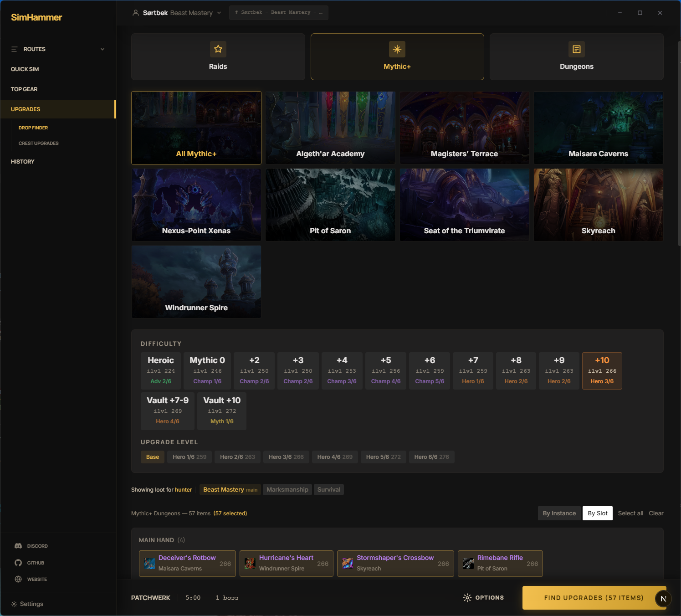Click the Find Upgrades button
Screen dimensions: 681x616
[x=593, y=598]
